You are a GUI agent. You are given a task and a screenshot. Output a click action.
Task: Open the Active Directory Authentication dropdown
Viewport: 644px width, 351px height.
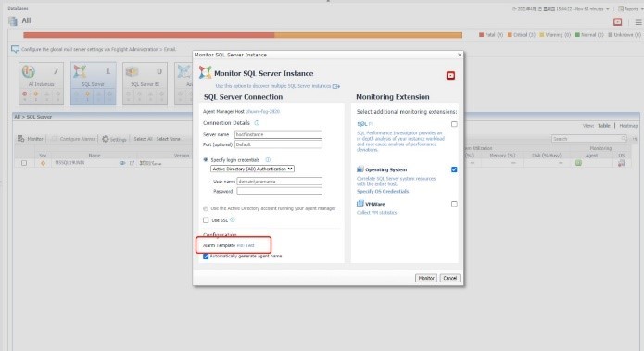(252, 169)
